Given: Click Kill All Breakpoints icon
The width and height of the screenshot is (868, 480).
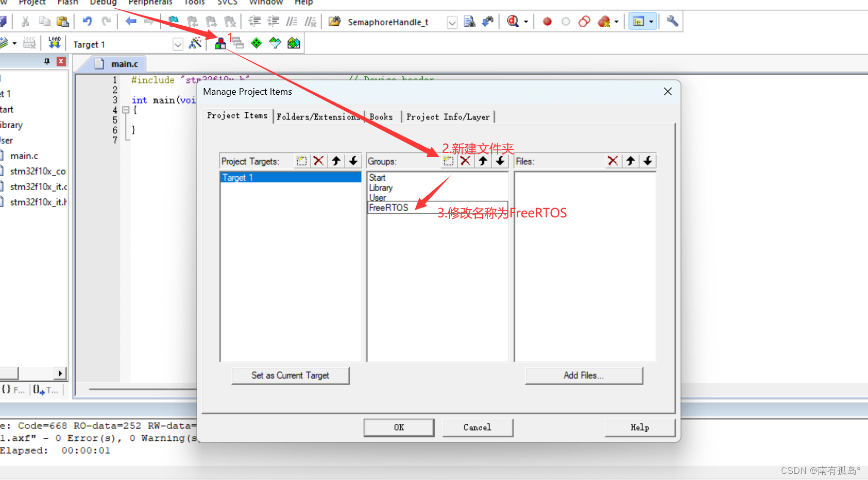Looking at the screenshot, I should (604, 22).
